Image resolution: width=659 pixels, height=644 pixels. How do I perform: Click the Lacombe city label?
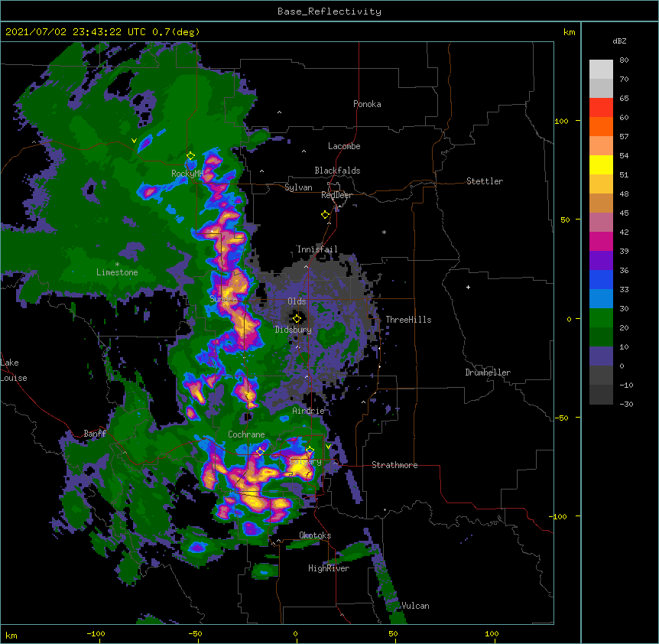[x=344, y=146]
